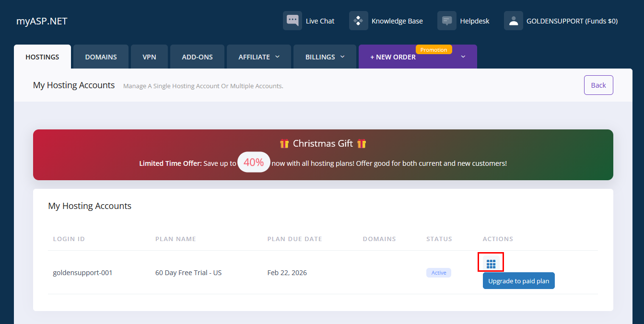Click the gift icon left of Christmas Gift
644x324 pixels.
click(x=284, y=143)
